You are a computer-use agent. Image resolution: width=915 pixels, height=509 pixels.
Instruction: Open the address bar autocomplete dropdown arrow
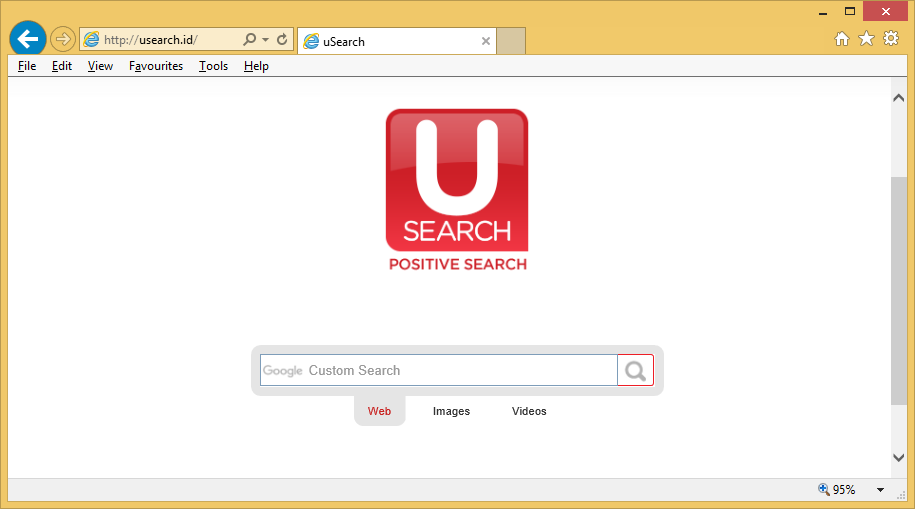(266, 40)
